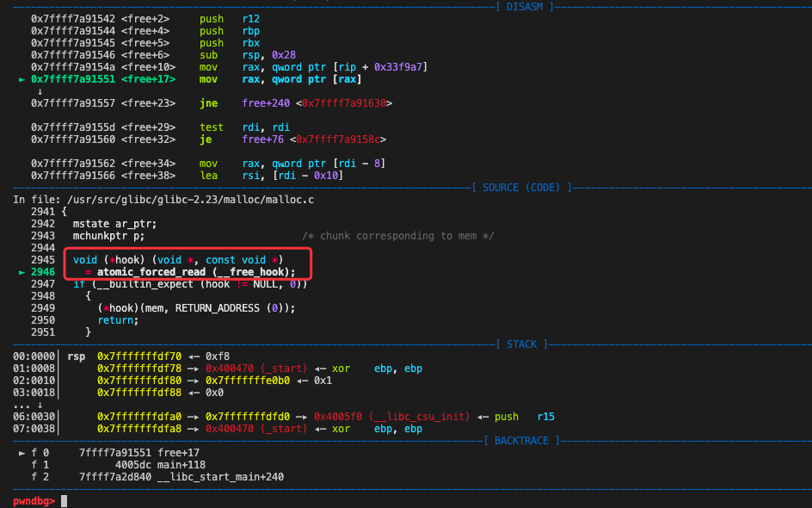Click RETURN_ADDRESS macro on line 2949
Screen dimensions: 812x508
[218, 308]
